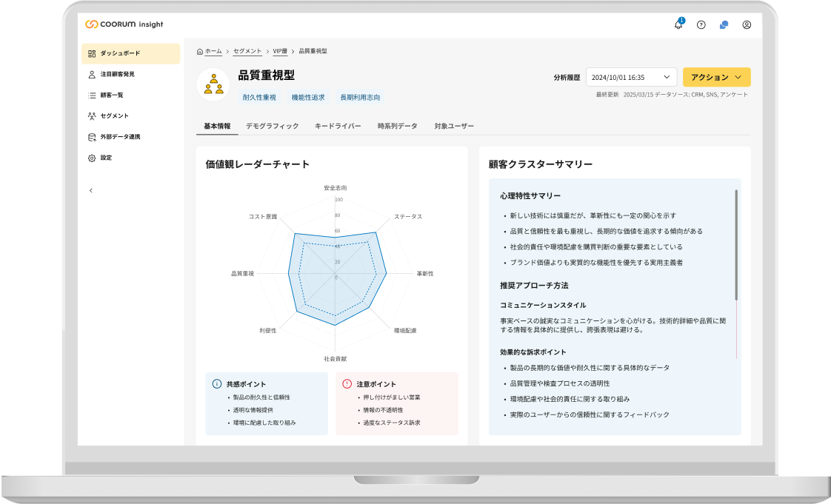This screenshot has width=831, height=504.
Task: Click the ダッシュボード grid icon
Action: pyautogui.click(x=92, y=53)
